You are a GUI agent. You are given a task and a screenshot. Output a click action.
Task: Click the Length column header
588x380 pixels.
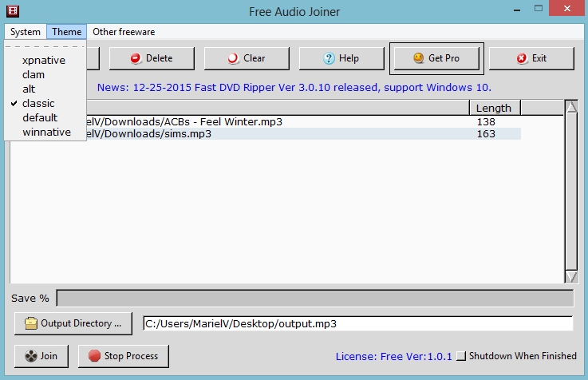[495, 108]
